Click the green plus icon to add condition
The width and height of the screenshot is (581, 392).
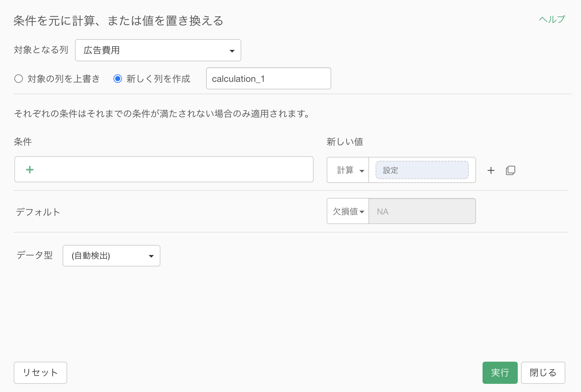30,170
